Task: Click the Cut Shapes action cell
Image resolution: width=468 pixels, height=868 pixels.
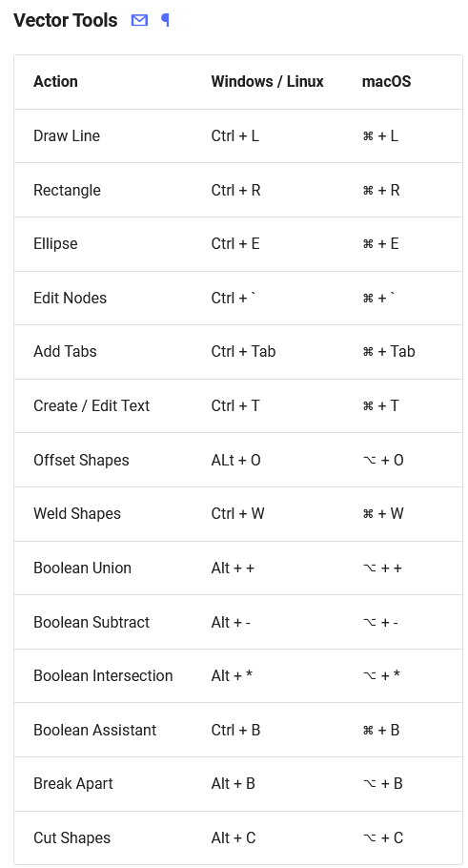Action: pos(71,838)
